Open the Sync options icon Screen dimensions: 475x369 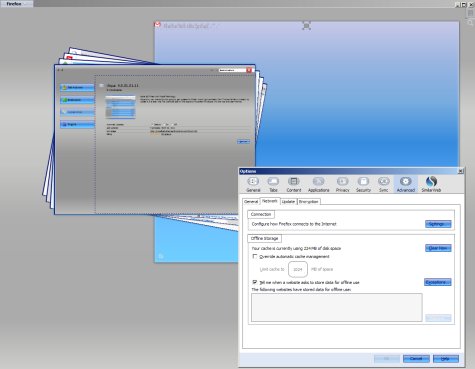point(384,184)
